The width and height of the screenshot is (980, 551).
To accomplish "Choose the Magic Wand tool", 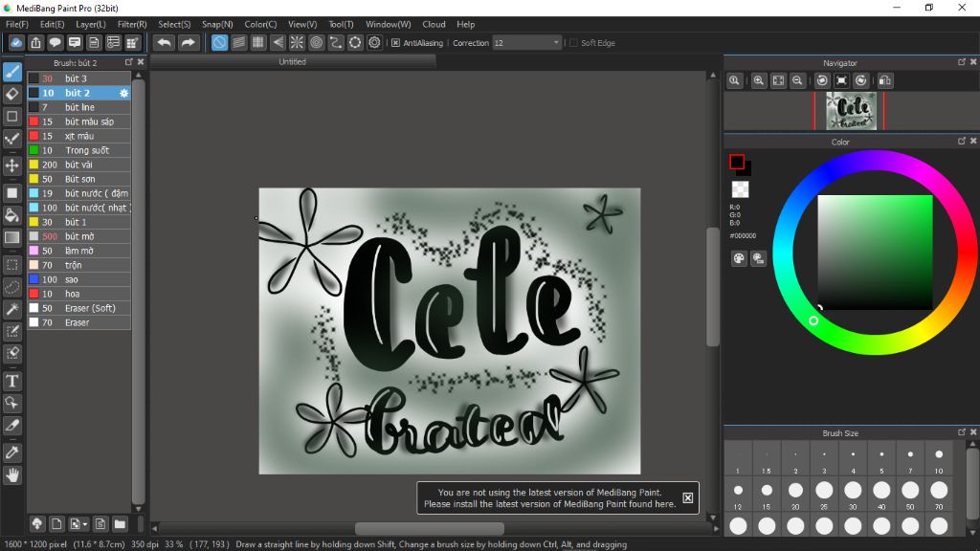I will 12,309.
